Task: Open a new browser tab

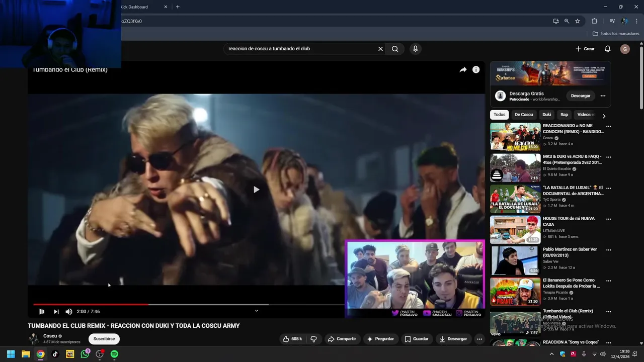Action: [x=178, y=7]
